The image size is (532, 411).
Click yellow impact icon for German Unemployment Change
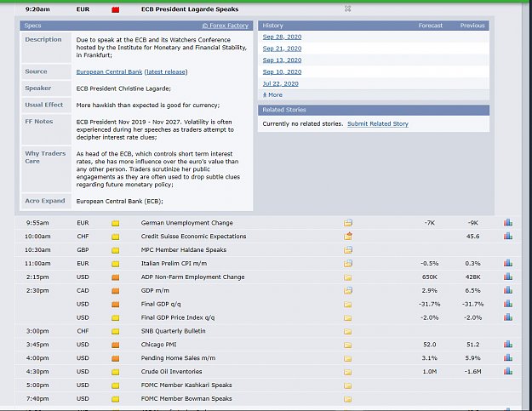pos(116,223)
